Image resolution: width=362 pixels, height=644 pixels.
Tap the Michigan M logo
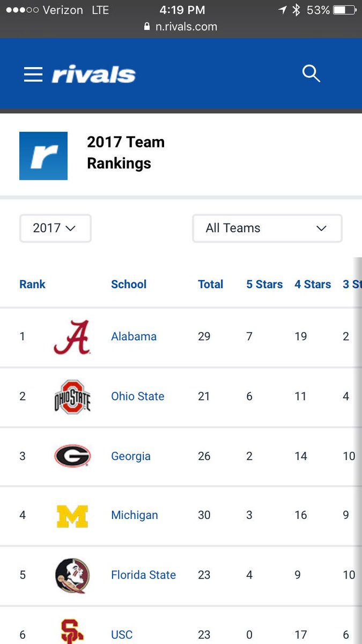[72, 516]
